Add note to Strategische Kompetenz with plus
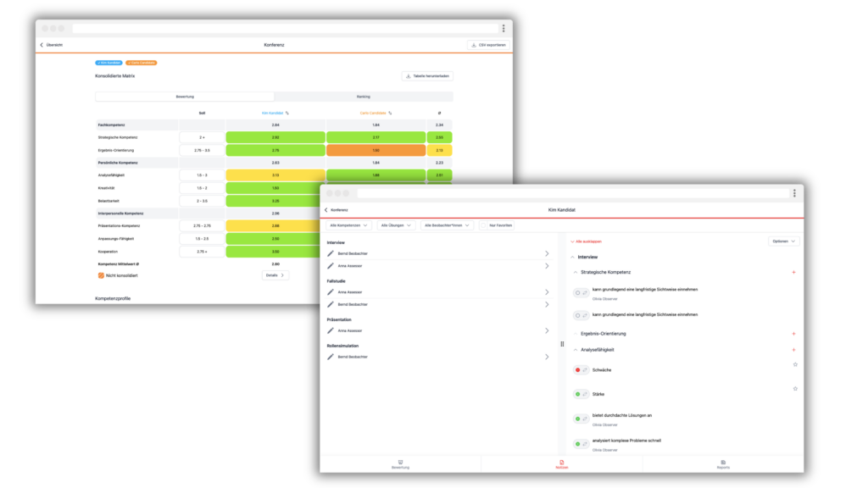The image size is (868, 488). pyautogui.click(x=793, y=272)
